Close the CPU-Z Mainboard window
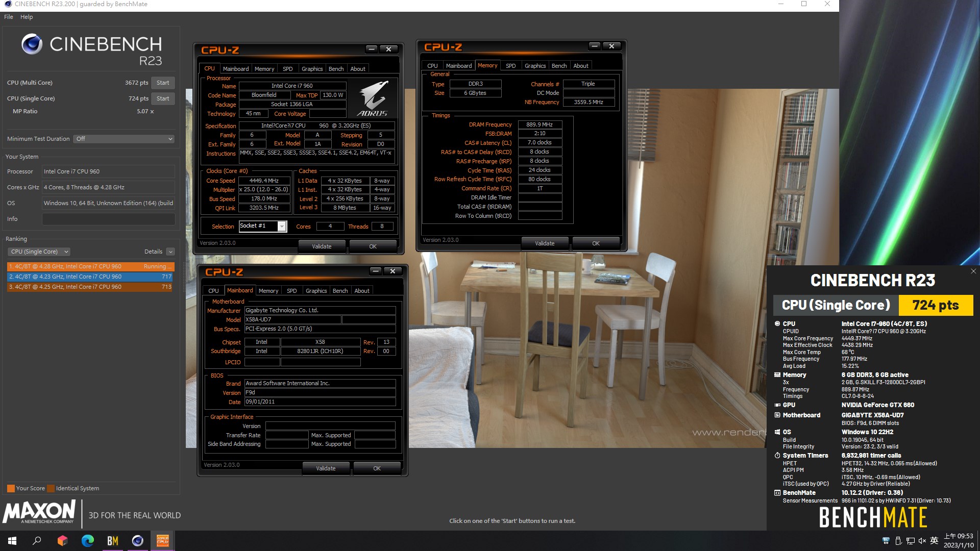This screenshot has height=551, width=980. (393, 271)
